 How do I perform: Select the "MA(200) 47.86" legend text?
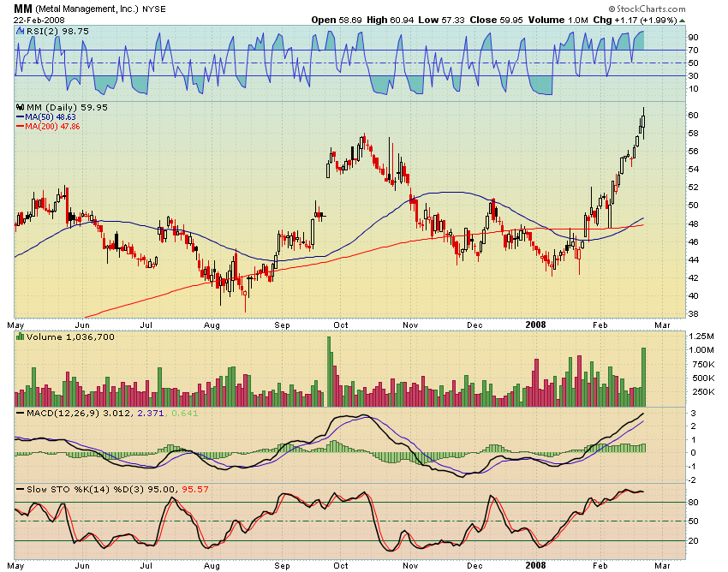(52, 126)
